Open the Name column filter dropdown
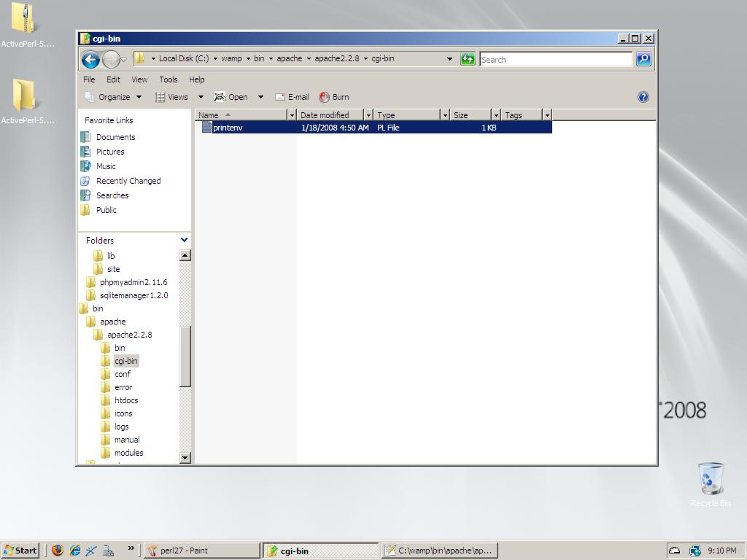The image size is (747, 560). point(292,115)
